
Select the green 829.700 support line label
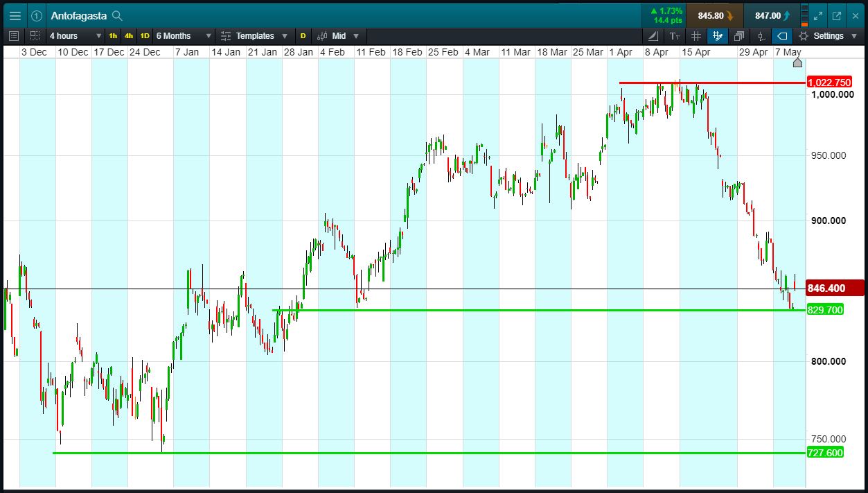click(825, 310)
